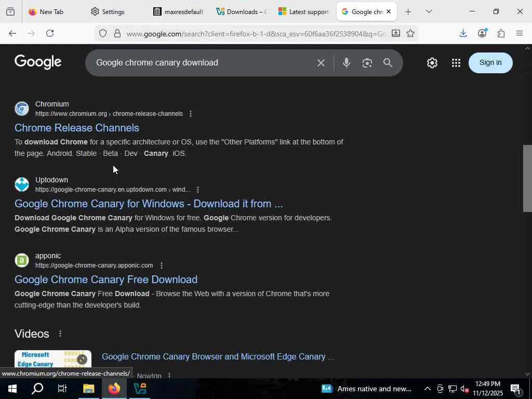This screenshot has height=399, width=532.
Task: Click the apponic result favicon
Action: tap(22, 260)
